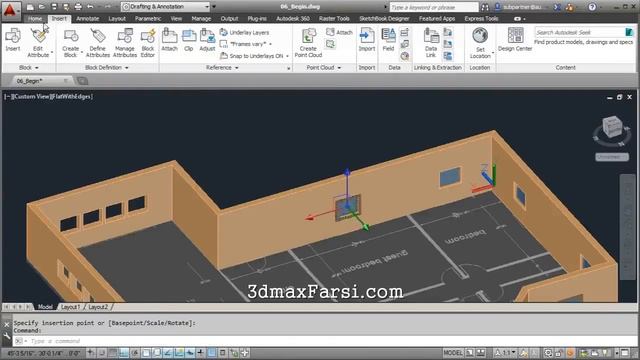Click the New drawing icon in quick access

pos(30,7)
